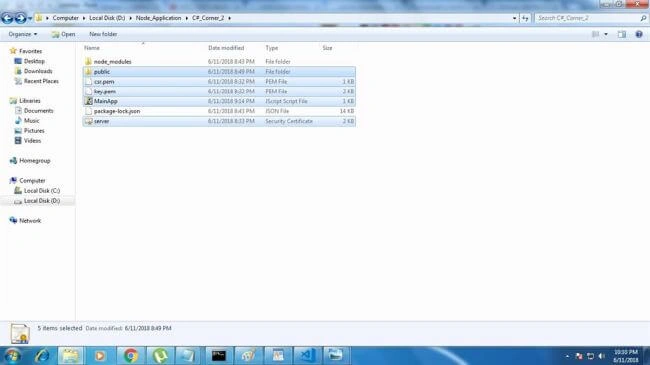Image resolution: width=650 pixels, height=365 pixels.
Task: Select the public folder icon
Action: 88,71
